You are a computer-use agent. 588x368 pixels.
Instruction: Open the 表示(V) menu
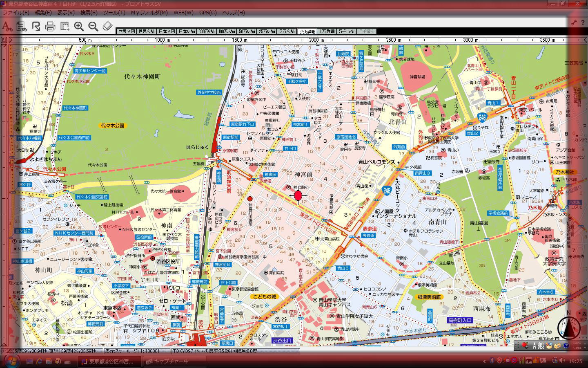tap(66, 12)
